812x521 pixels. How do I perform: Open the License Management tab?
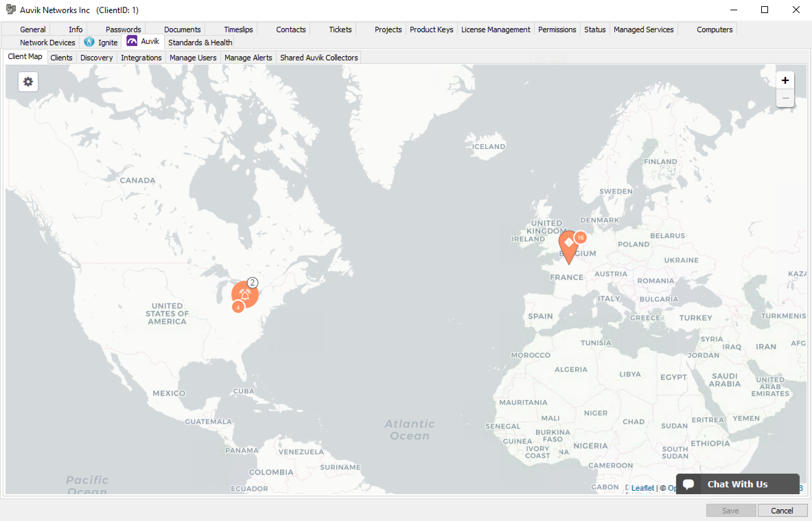[x=496, y=30]
